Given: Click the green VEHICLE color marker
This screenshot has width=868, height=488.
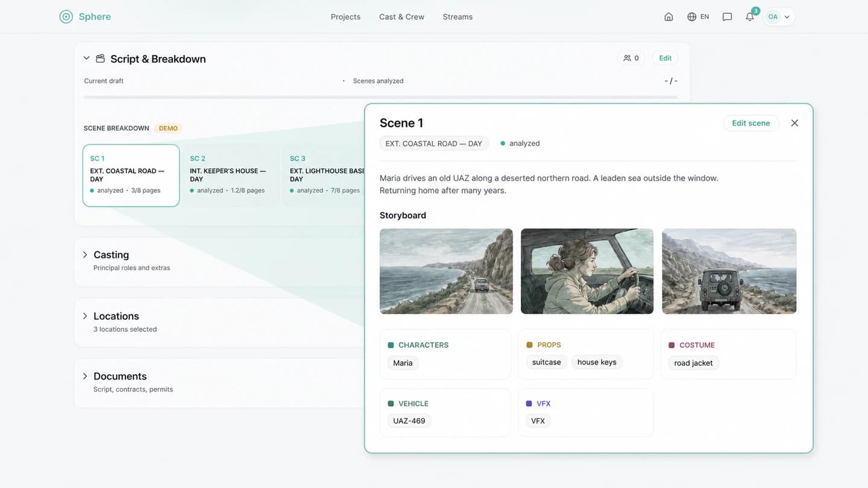Looking at the screenshot, I should [391, 404].
